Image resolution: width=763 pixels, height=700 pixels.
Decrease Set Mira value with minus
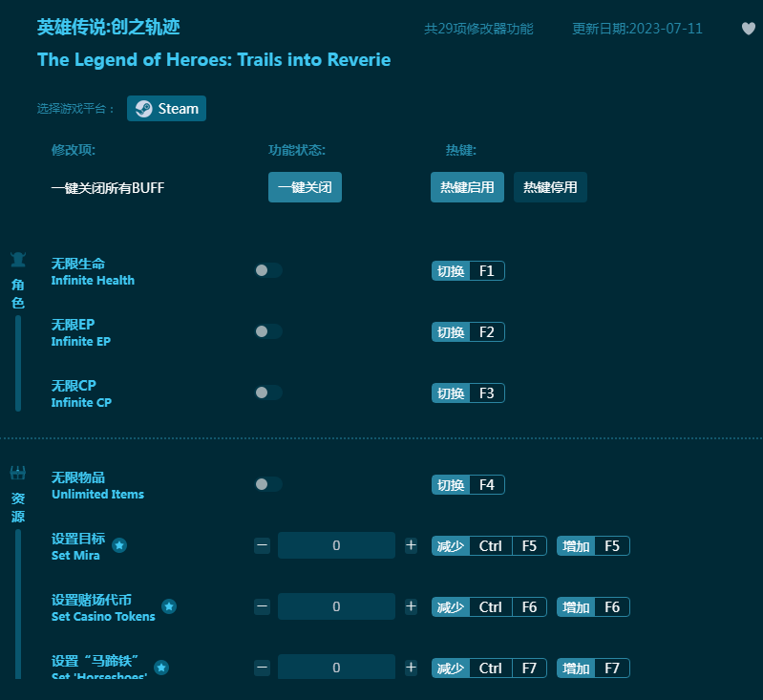click(x=263, y=545)
